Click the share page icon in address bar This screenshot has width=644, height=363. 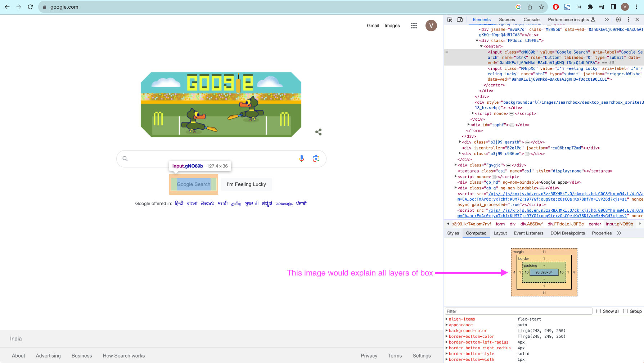click(530, 7)
